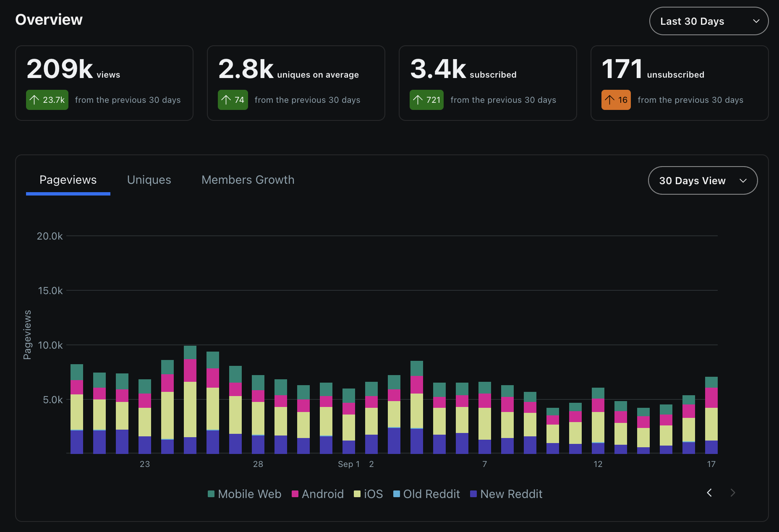The width and height of the screenshot is (779, 532).
Task: Open the Last 30 Days dropdown
Action: coord(708,21)
